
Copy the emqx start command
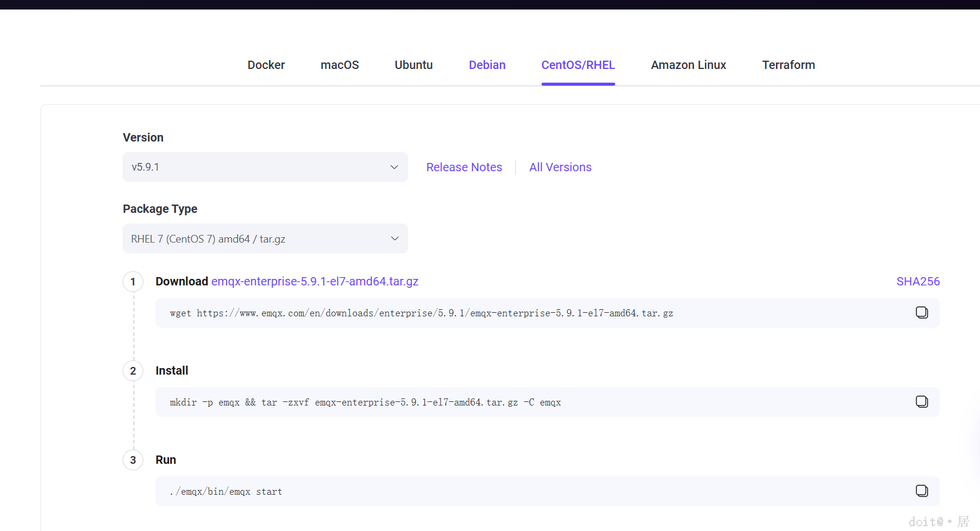[922, 491]
